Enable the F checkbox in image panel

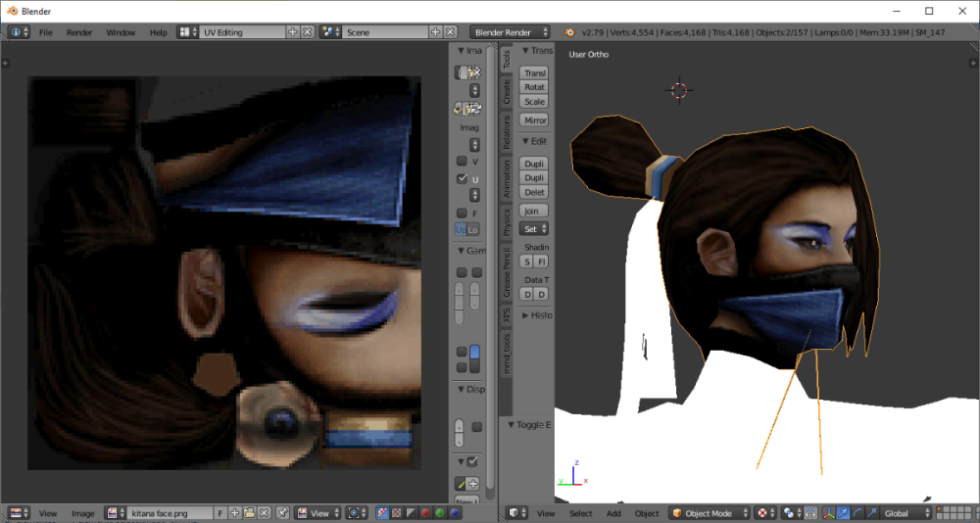click(462, 214)
